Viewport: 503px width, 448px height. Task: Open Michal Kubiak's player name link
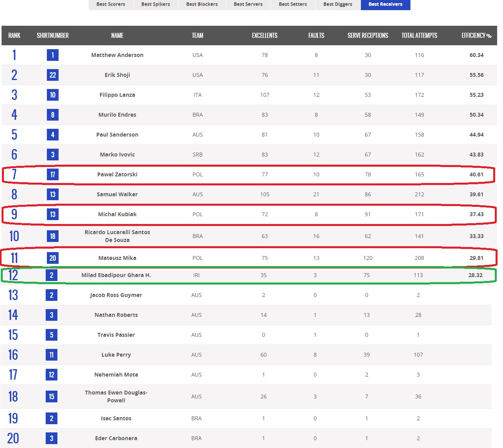pyautogui.click(x=117, y=214)
